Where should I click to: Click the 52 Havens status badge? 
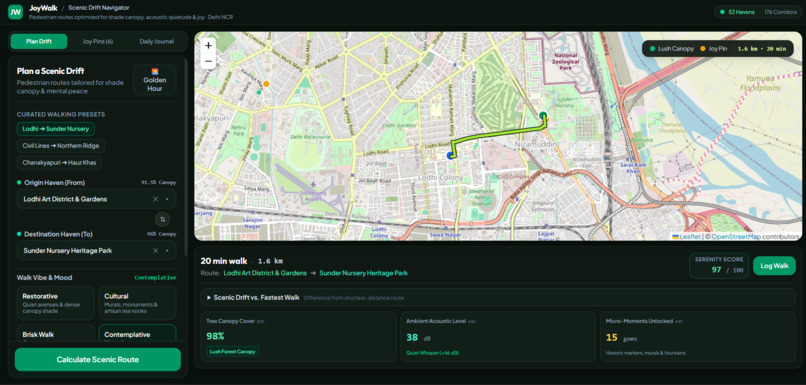tap(737, 12)
